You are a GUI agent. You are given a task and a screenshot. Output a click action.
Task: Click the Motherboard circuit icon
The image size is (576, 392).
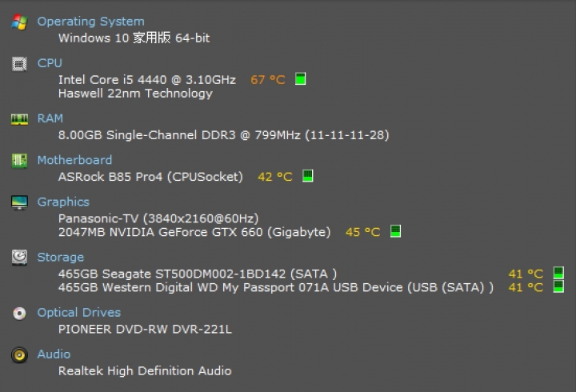(19, 161)
